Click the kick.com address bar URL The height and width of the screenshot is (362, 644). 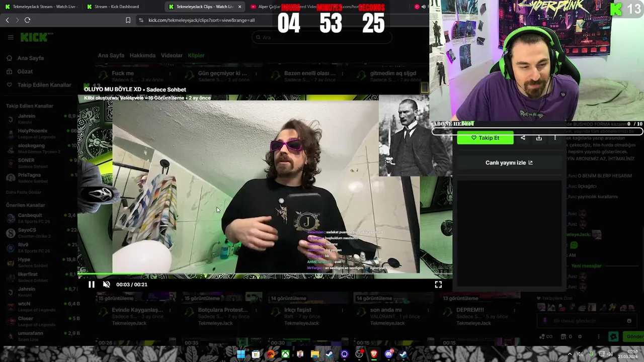click(201, 20)
